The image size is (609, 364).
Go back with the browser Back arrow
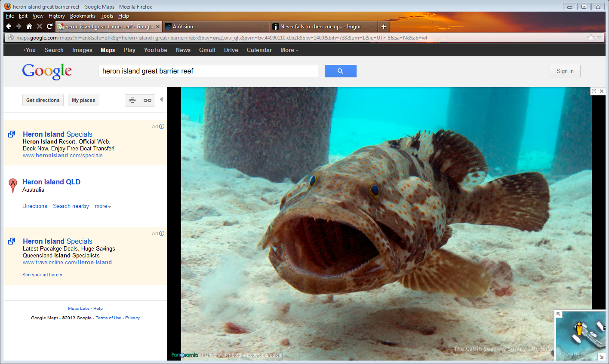pyautogui.click(x=9, y=27)
